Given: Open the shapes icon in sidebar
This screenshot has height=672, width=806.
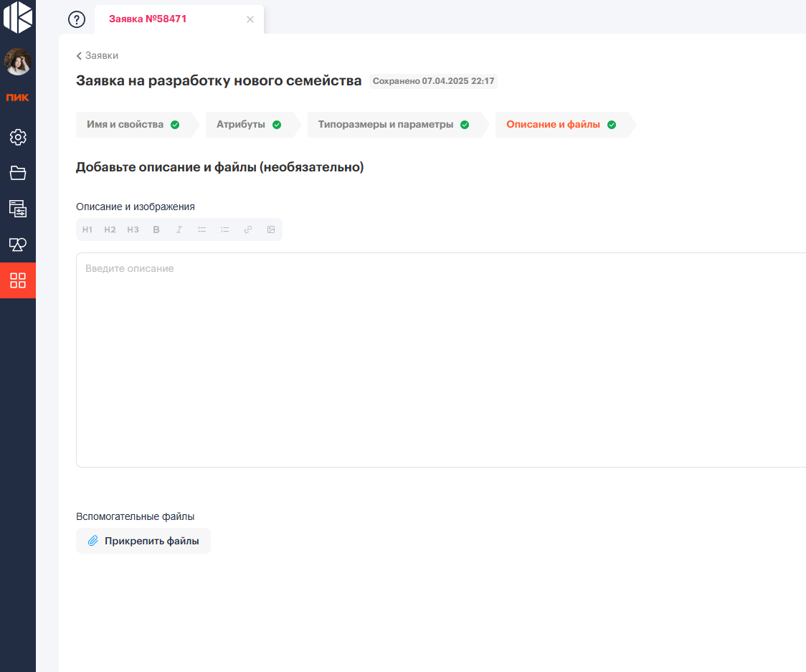Looking at the screenshot, I should pyautogui.click(x=18, y=245).
